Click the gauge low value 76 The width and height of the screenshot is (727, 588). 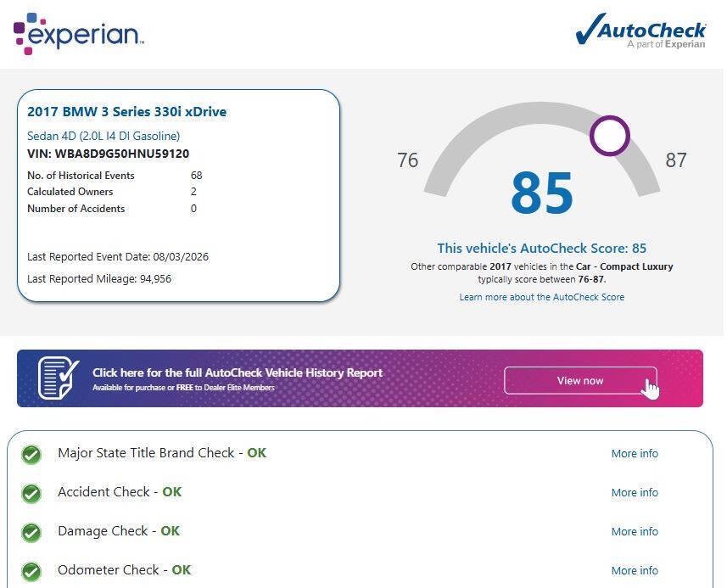[407, 160]
